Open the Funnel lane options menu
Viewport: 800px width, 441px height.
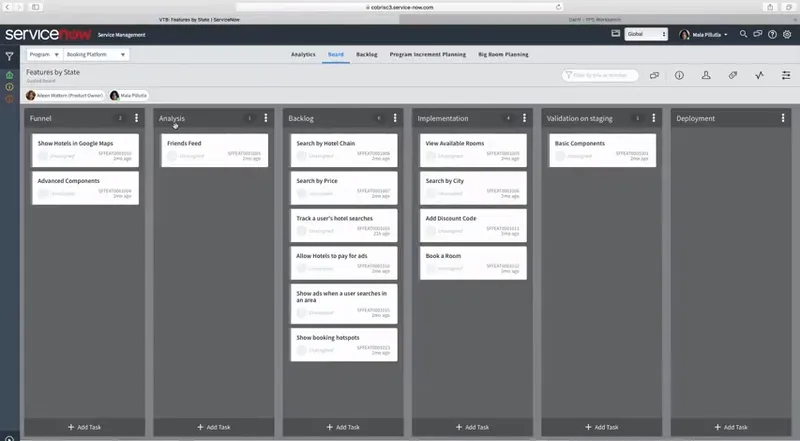(x=136, y=118)
